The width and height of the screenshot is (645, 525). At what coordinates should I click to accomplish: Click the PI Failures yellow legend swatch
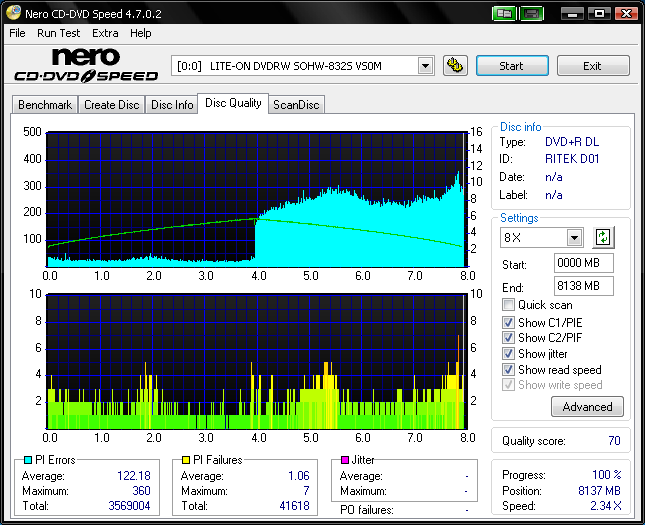coord(186,460)
